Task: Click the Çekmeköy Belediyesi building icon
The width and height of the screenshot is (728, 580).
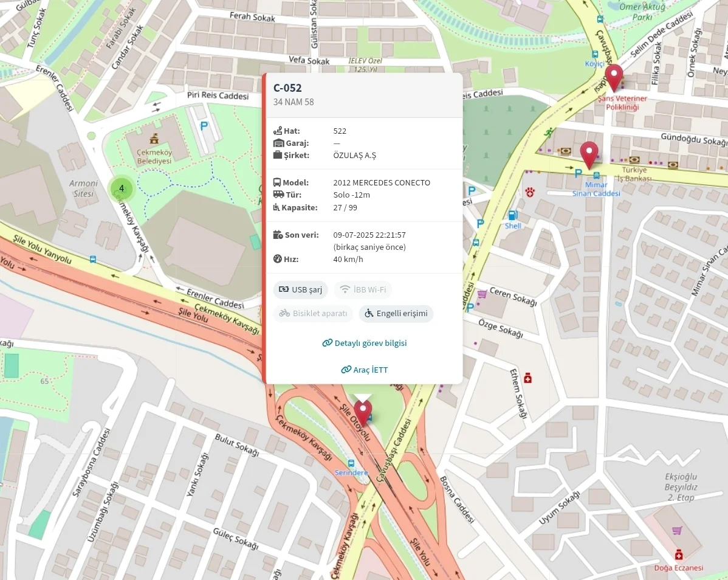Action: click(x=154, y=139)
